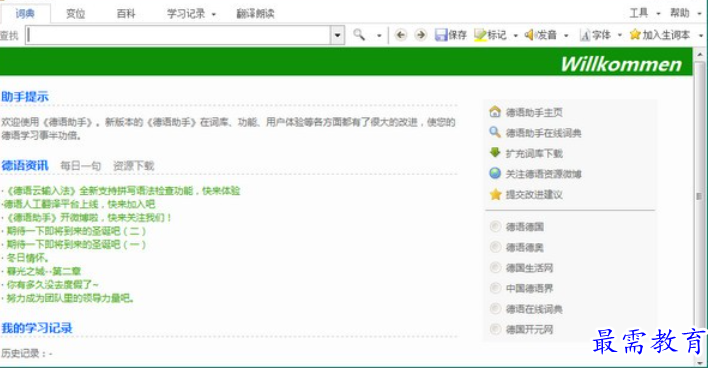Screen dimensions: 714x373
Task: Switch to the 变位 tab
Action: tap(76, 14)
